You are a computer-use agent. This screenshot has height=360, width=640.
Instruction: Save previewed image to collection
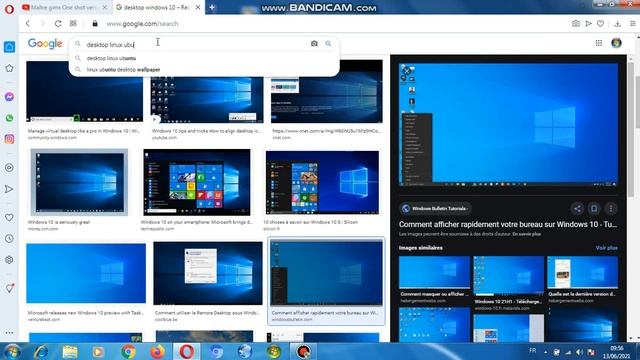click(x=594, y=209)
